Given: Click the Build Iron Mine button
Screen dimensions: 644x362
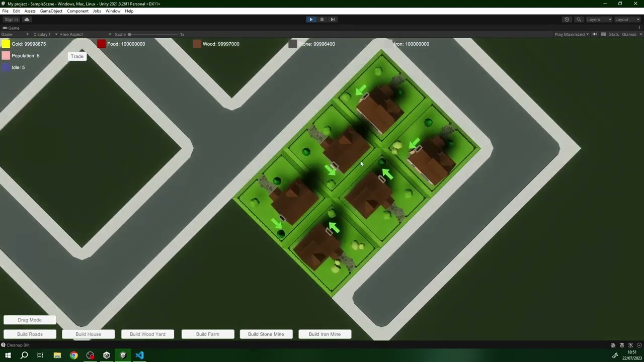Looking at the screenshot, I should point(325,334).
